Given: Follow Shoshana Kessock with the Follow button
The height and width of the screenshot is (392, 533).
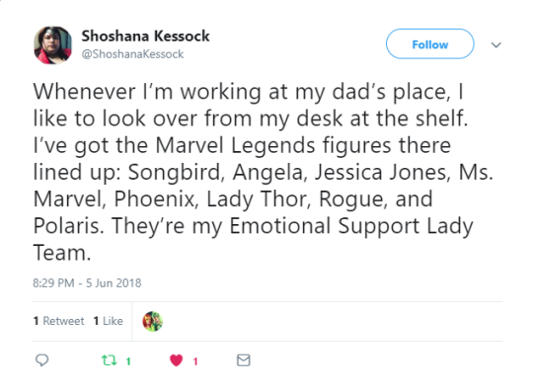Looking at the screenshot, I should point(430,44).
